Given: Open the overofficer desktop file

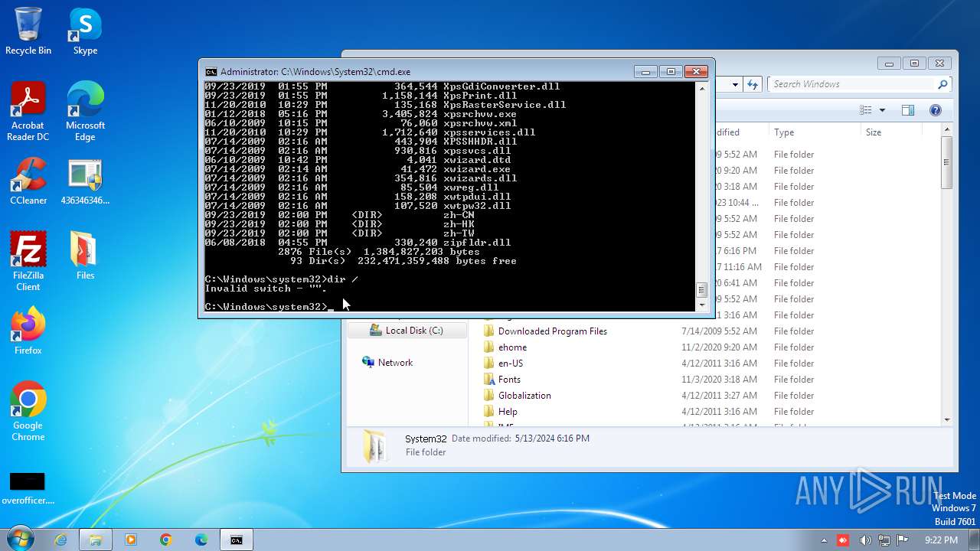Looking at the screenshot, I should [28, 487].
